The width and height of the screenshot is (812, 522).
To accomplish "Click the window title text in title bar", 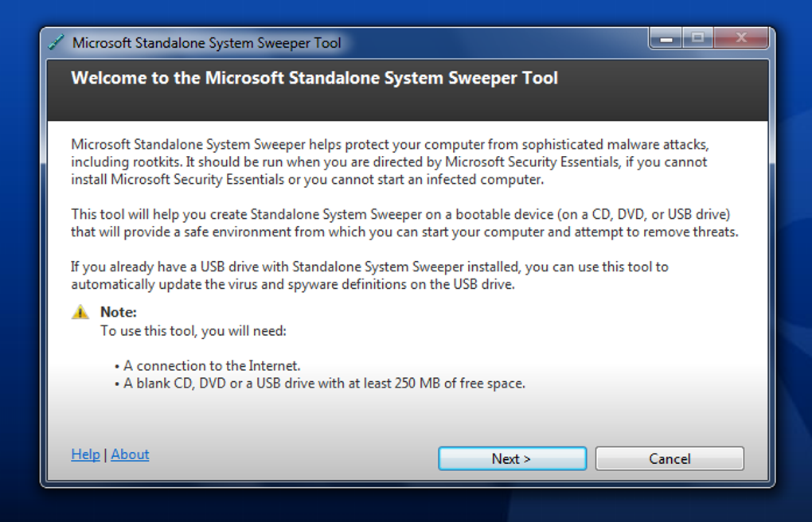I will pyautogui.click(x=206, y=43).
